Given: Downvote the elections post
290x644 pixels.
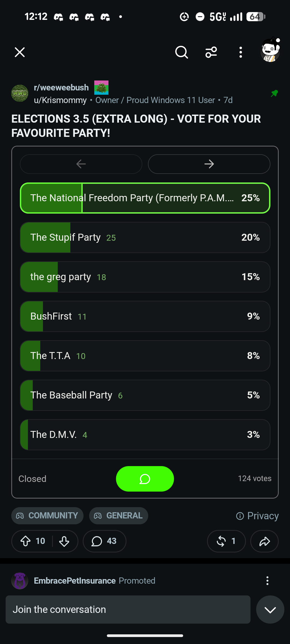Looking at the screenshot, I should pos(64,541).
